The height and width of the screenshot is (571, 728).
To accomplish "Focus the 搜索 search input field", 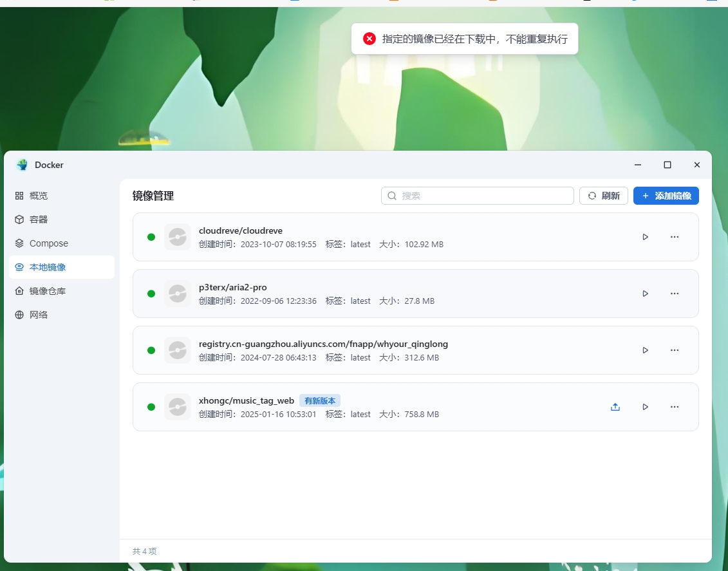I will [477, 196].
